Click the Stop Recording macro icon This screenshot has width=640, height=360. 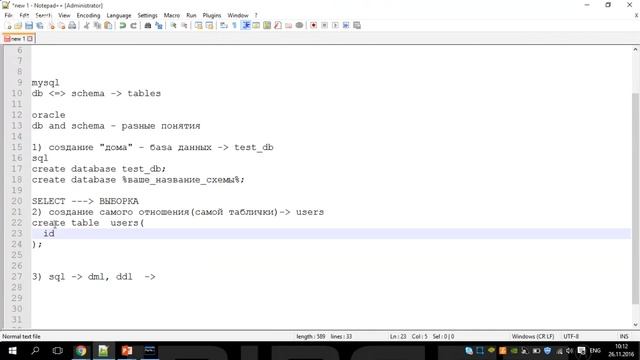(x=324, y=25)
